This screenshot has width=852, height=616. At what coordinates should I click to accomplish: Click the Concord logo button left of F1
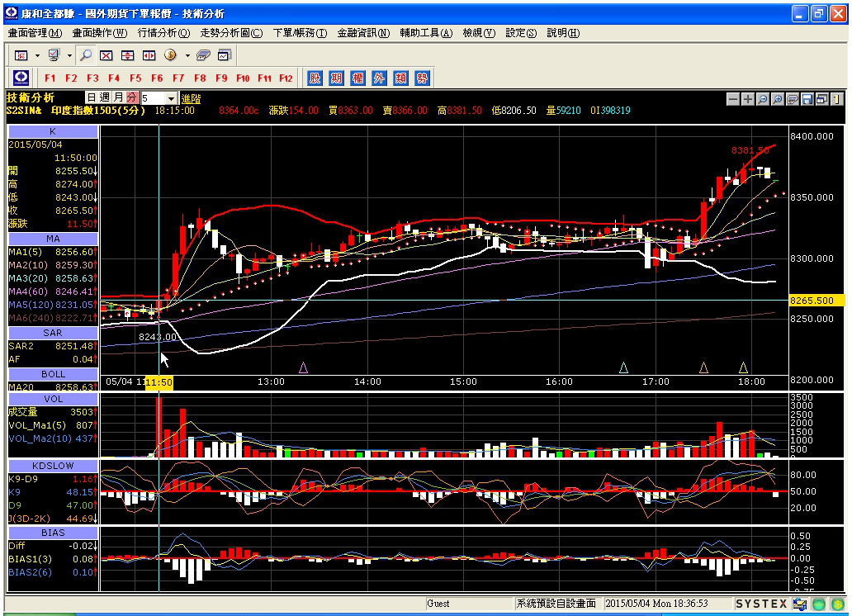(x=21, y=78)
